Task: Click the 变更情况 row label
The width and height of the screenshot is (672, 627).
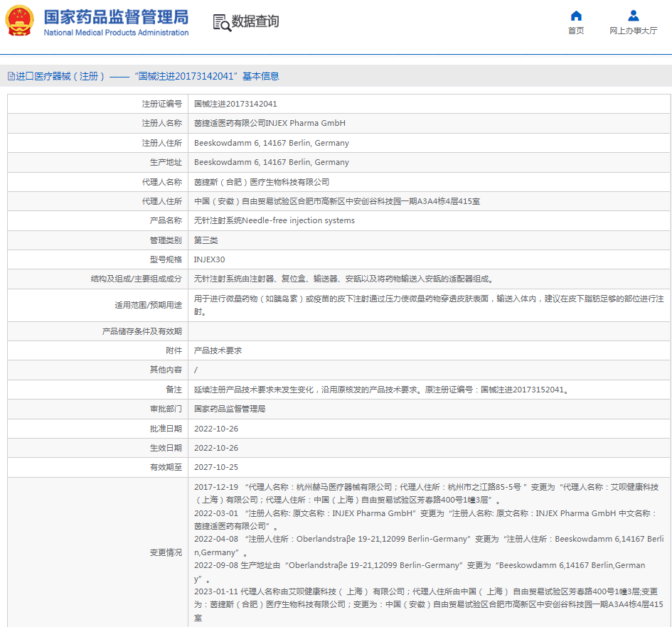Action: pos(165,552)
